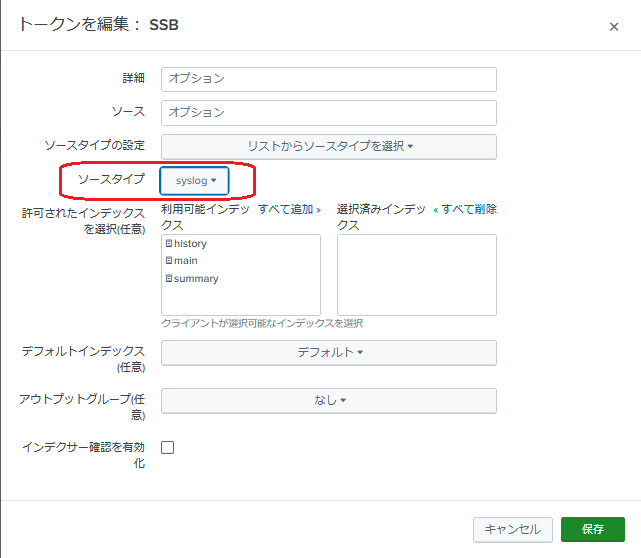The width and height of the screenshot is (641, 558).
Task: Click the index icon beside summary
Action: [169, 278]
